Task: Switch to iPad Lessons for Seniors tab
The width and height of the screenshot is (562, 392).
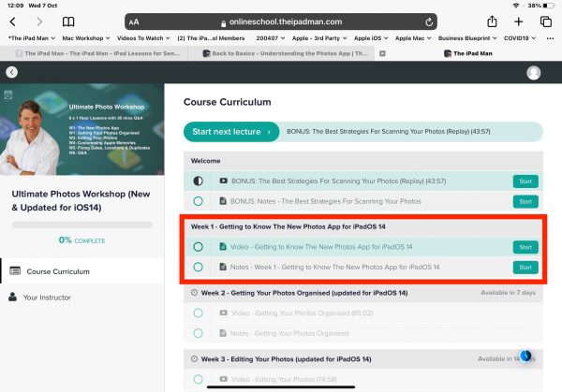Action: [x=95, y=53]
